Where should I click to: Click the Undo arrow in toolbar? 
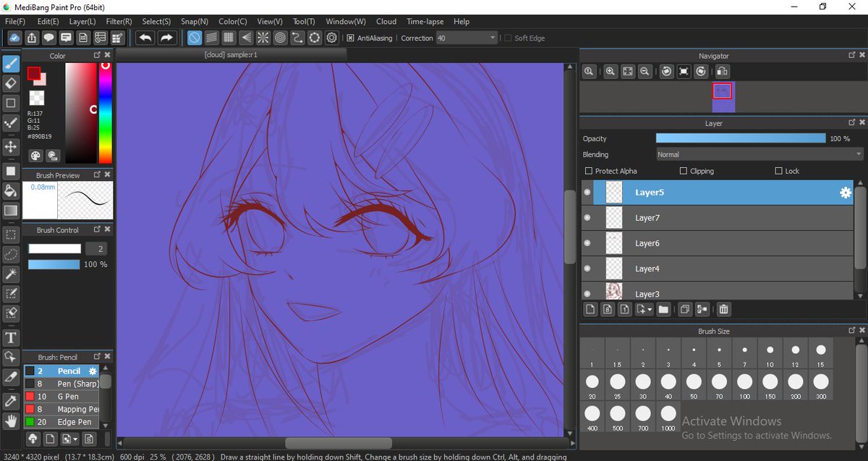click(145, 38)
